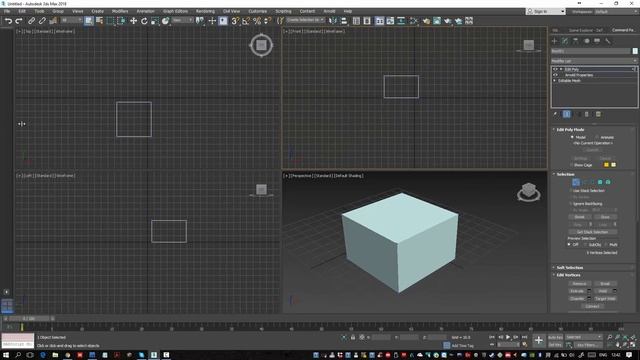Open the Create tab plus icon

pos(554,41)
